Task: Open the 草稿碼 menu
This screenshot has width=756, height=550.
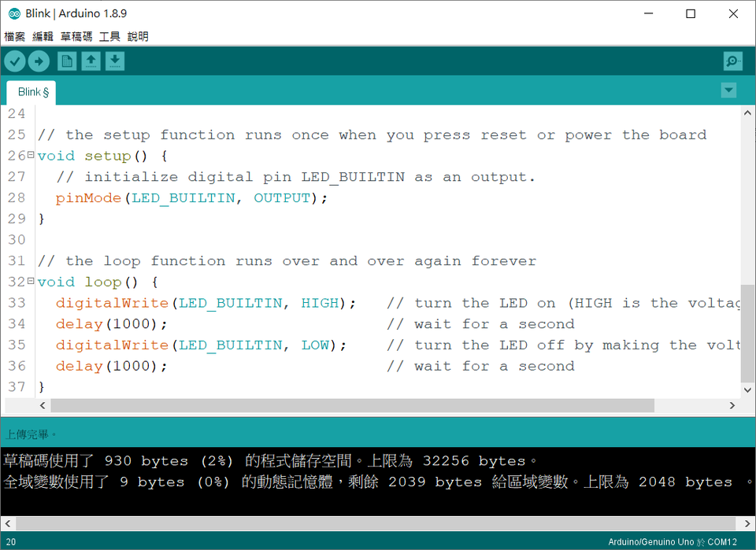Action: point(76,36)
